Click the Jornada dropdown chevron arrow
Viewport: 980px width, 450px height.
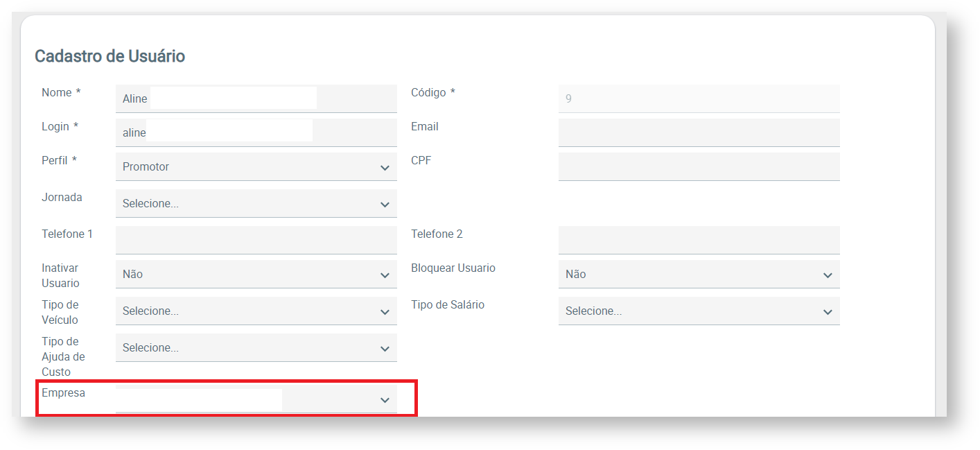pyautogui.click(x=385, y=205)
